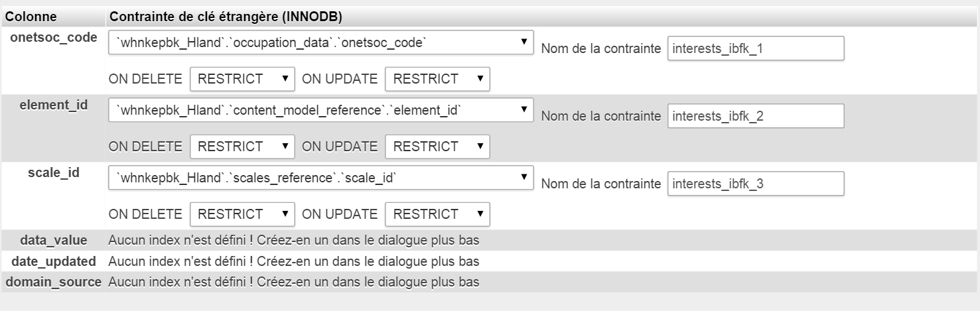Open ON DELETE dropdown for element_id

coord(242,147)
